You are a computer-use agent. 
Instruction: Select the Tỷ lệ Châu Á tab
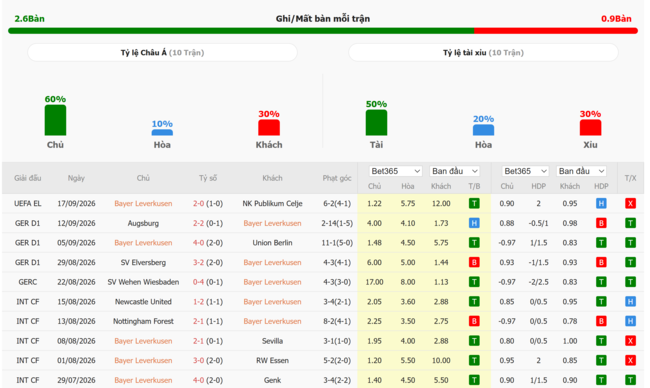coord(162,53)
